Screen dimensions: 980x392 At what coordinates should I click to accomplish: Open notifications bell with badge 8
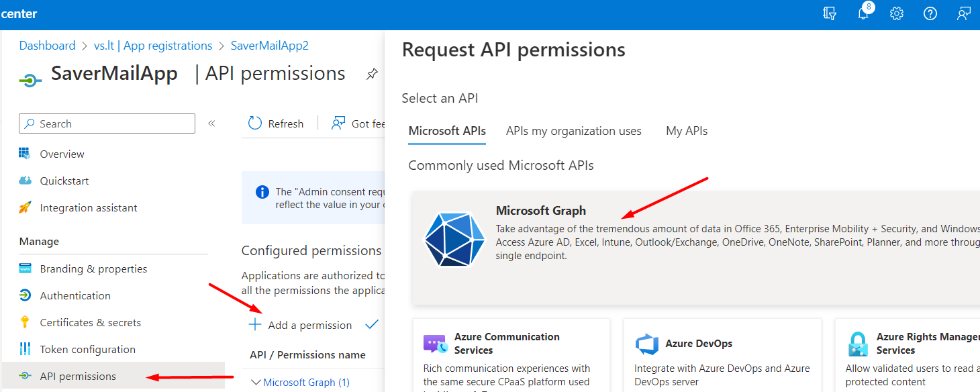click(864, 13)
